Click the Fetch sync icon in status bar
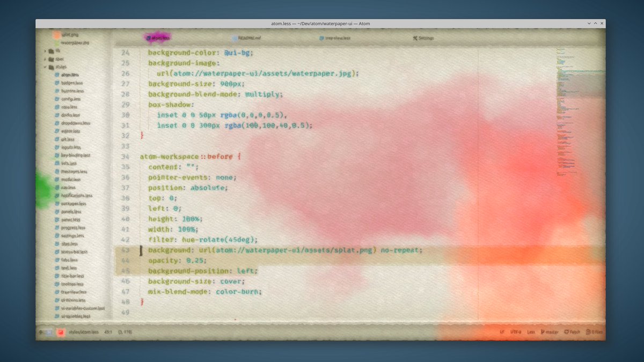This screenshot has height=362, width=644. click(566, 332)
